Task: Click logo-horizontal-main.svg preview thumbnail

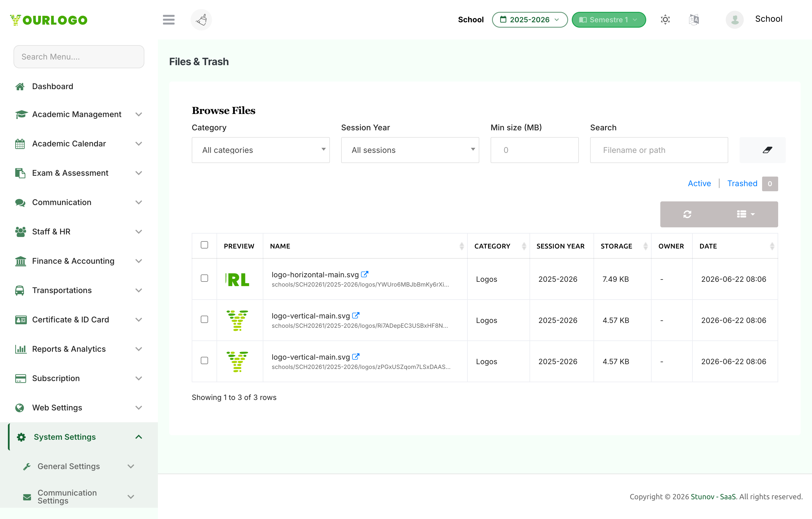Action: click(237, 280)
